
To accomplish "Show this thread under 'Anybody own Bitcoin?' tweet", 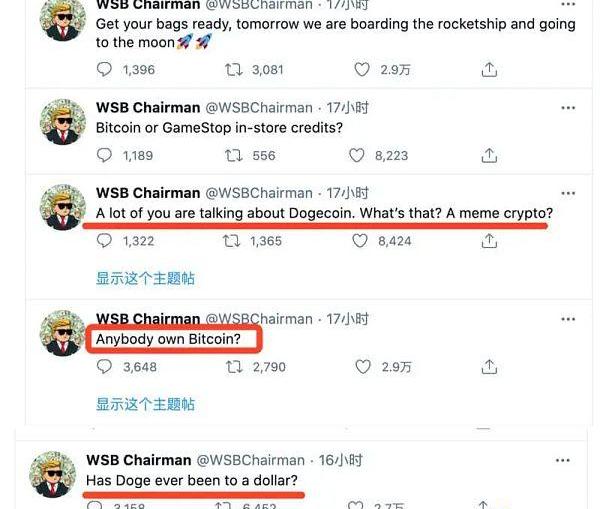I will (145, 404).
